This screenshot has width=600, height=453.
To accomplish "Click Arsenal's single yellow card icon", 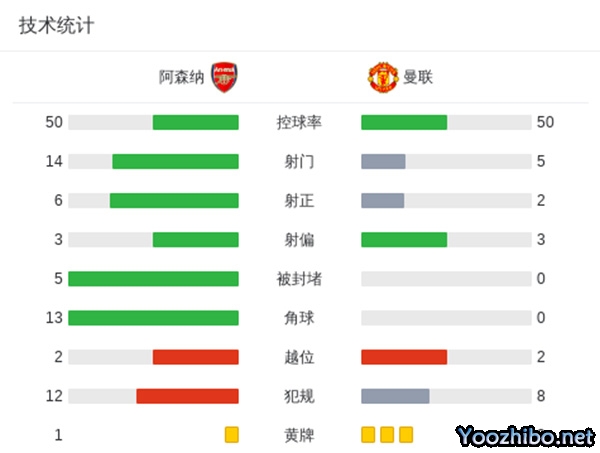I will [232, 435].
